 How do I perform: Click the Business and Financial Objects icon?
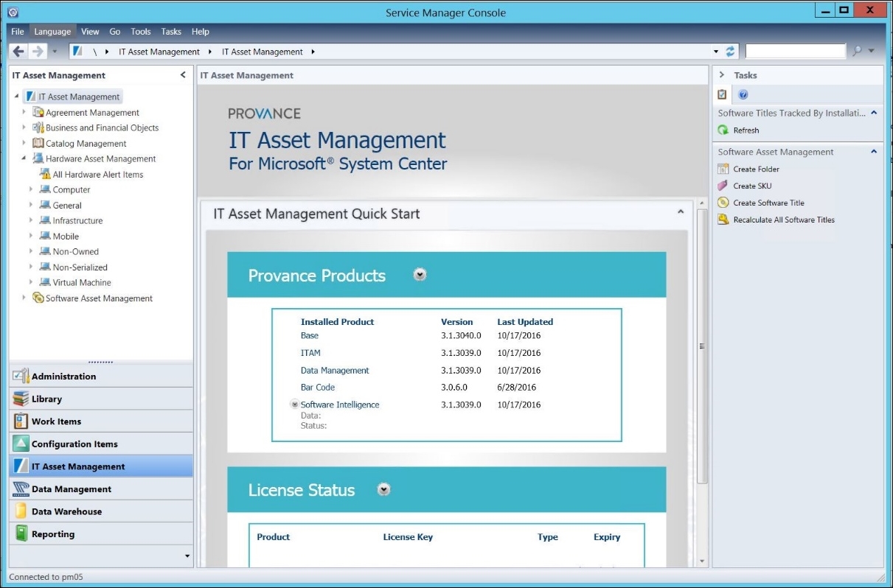click(x=38, y=127)
